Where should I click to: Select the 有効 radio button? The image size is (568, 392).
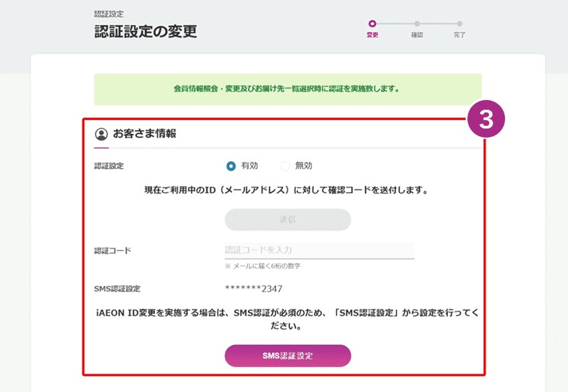[x=231, y=166]
